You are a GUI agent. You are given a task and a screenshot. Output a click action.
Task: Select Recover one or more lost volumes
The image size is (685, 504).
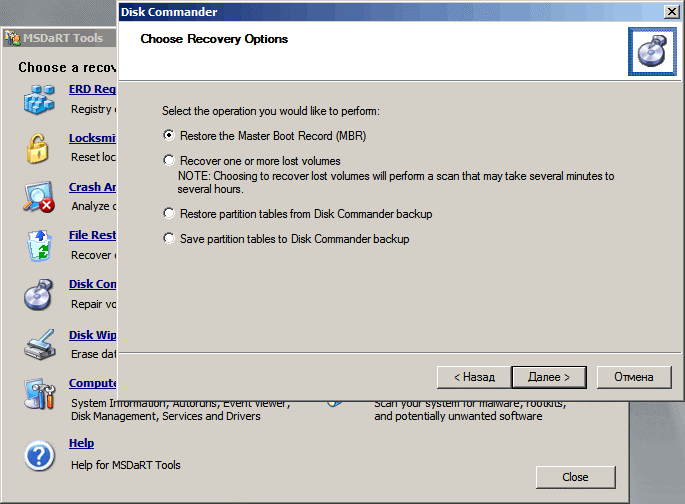pyautogui.click(x=252, y=161)
